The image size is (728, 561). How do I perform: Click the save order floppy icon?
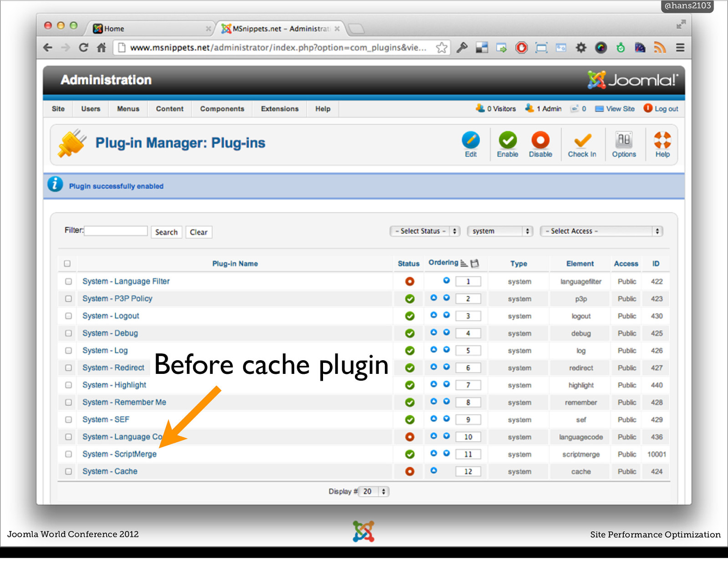tap(475, 263)
